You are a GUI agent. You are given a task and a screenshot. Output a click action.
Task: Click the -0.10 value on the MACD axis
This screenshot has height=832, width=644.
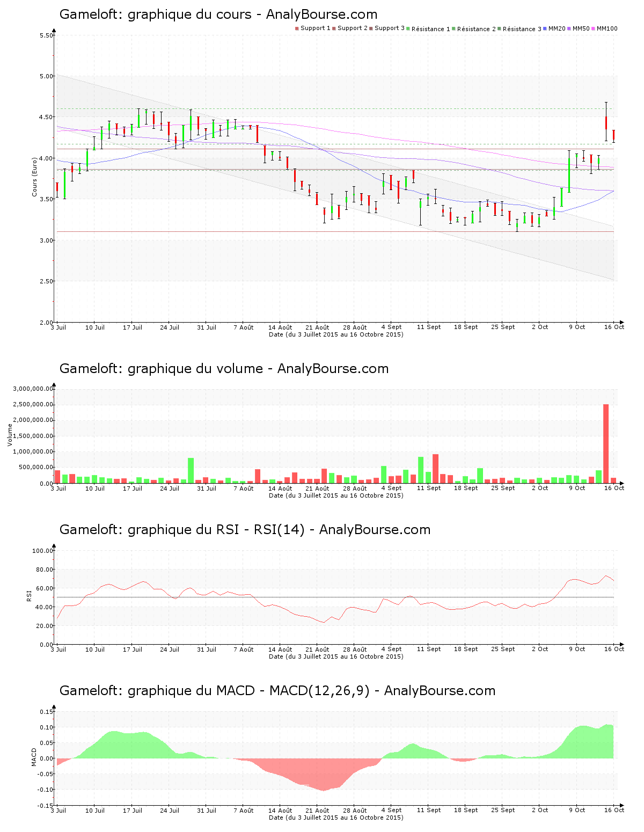(46, 790)
